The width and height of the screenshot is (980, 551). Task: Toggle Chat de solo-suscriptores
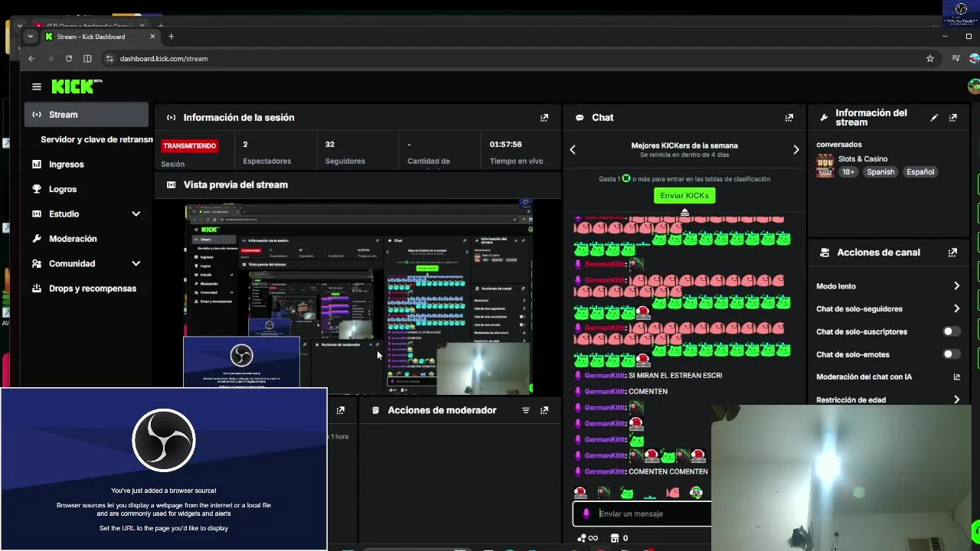(x=951, y=331)
